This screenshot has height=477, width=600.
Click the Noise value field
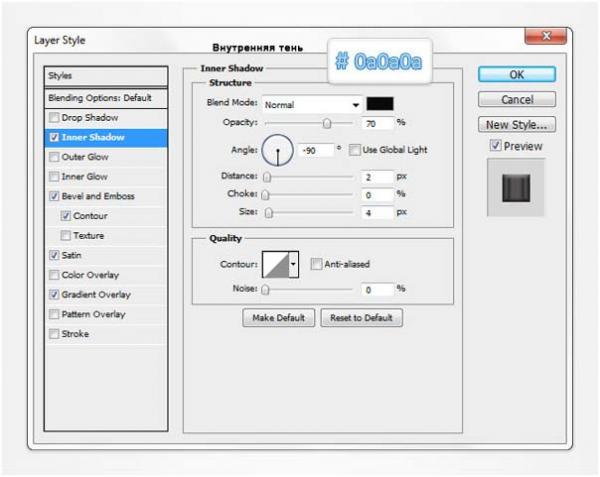[377, 290]
